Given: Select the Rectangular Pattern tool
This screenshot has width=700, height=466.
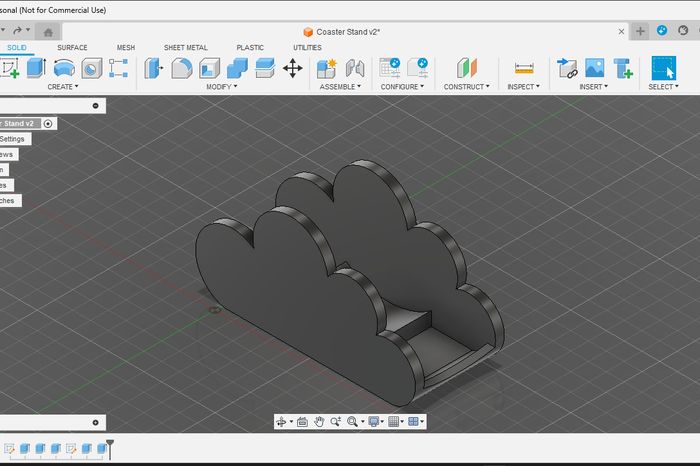Looking at the screenshot, I should 118,68.
